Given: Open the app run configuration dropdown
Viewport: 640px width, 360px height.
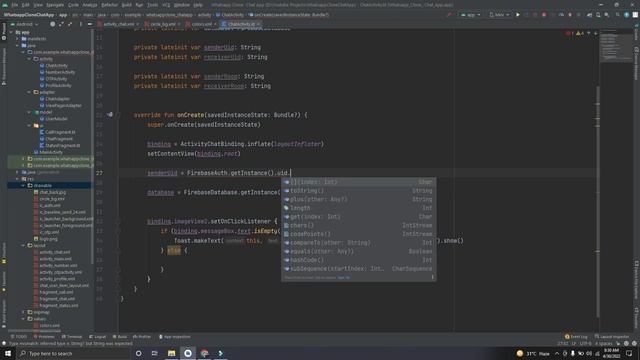Looking at the screenshot, I should (471, 15).
